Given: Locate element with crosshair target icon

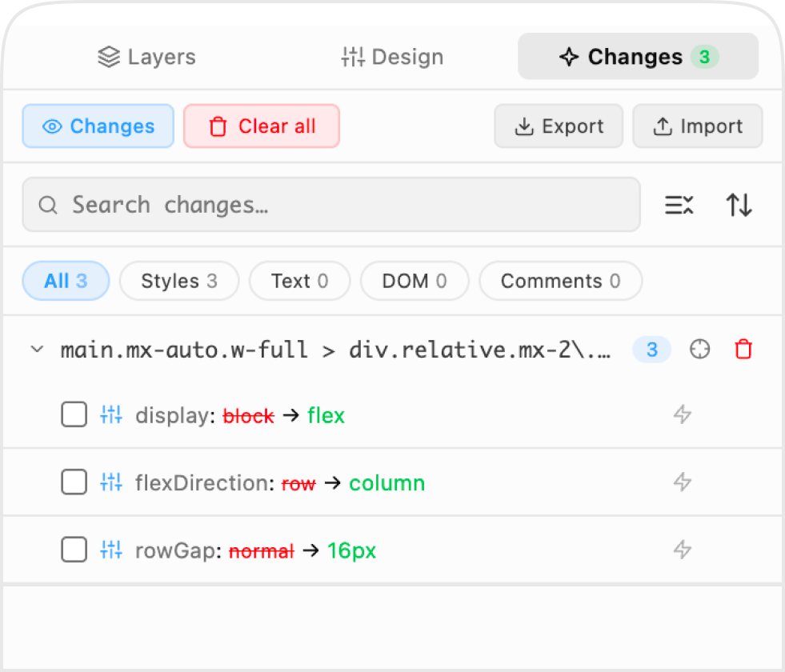Looking at the screenshot, I should (699, 350).
